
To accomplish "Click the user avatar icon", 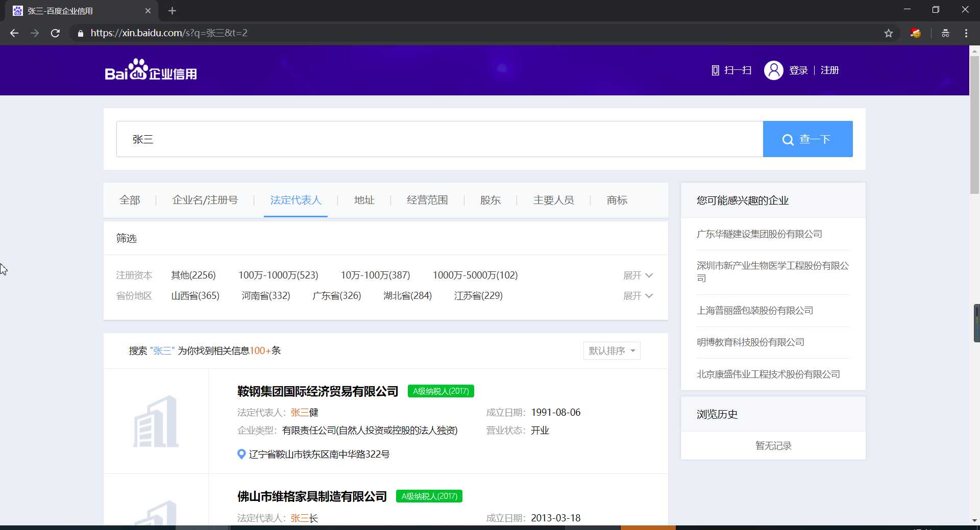I will click(x=773, y=70).
